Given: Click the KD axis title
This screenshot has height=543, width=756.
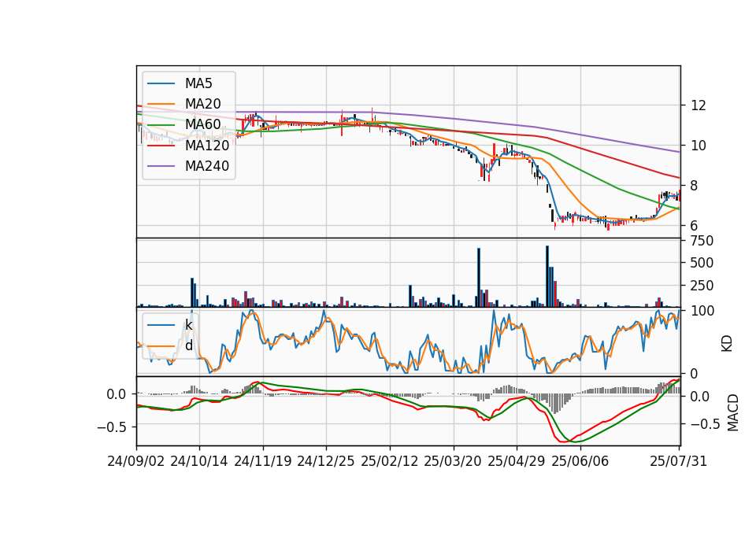Looking at the screenshot, I should point(727,344).
